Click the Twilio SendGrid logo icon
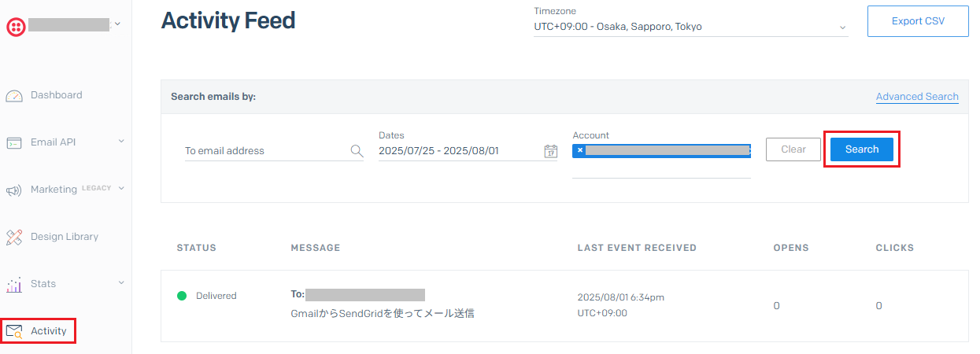 (16, 26)
